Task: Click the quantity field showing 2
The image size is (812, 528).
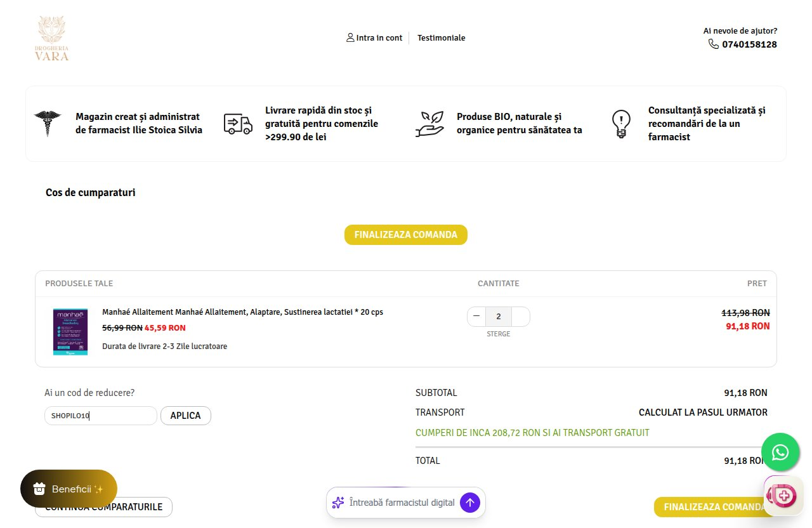Action: pos(499,317)
